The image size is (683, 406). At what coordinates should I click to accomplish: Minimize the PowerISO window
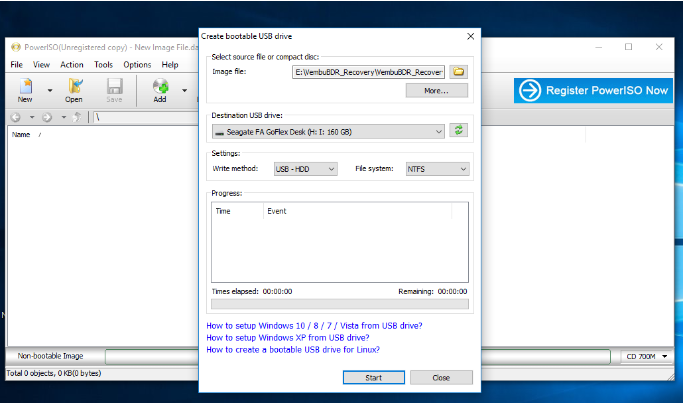coord(599,47)
